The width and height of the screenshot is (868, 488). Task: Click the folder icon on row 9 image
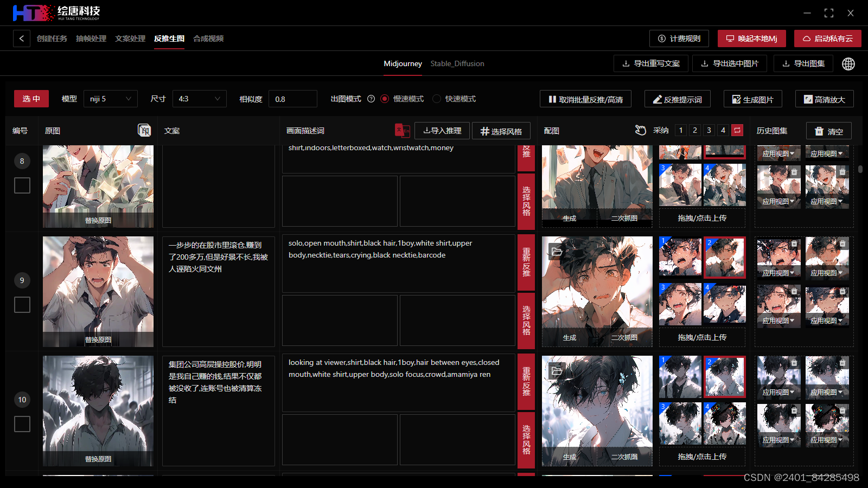[x=557, y=252]
